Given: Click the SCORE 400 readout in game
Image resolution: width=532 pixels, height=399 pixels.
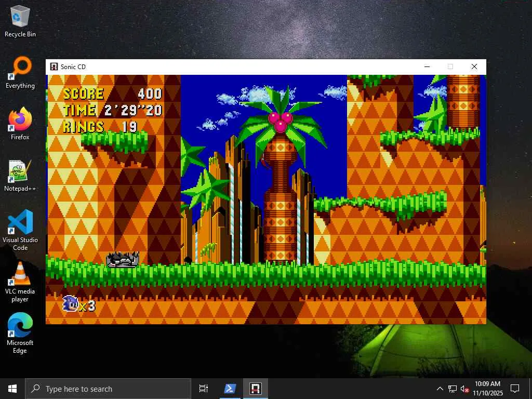Looking at the screenshot, I should pyautogui.click(x=112, y=94).
